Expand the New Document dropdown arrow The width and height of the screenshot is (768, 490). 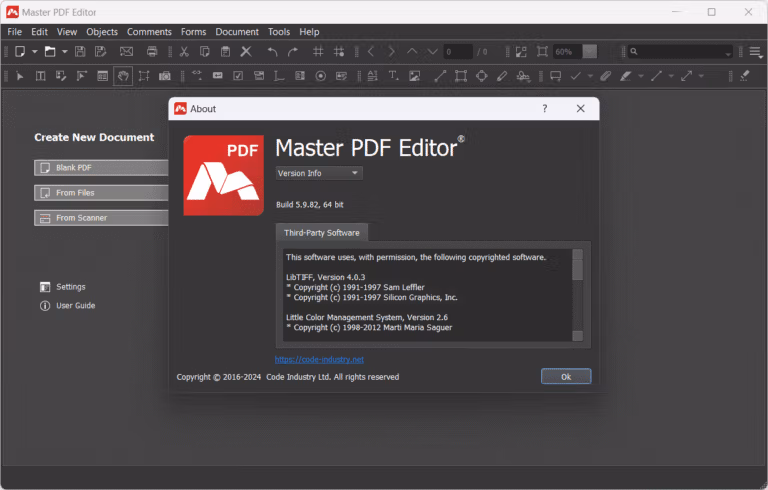pos(35,51)
